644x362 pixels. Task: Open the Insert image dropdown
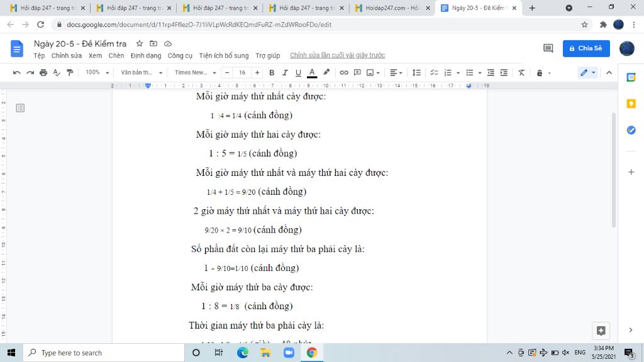373,73
